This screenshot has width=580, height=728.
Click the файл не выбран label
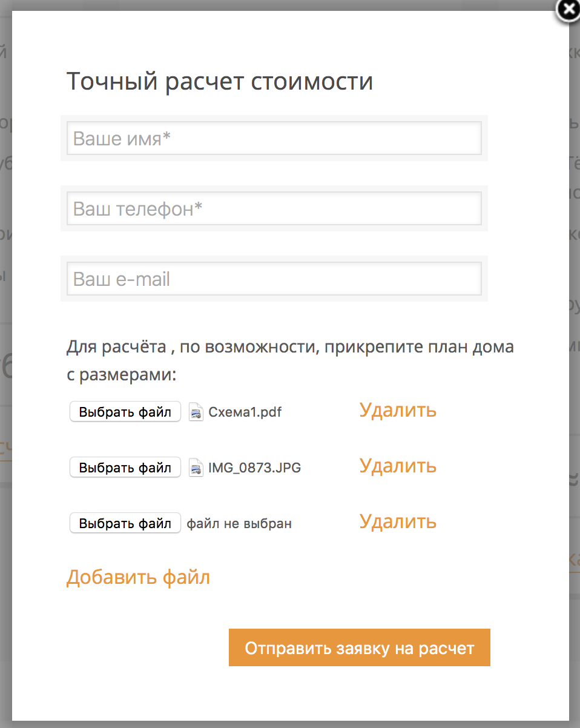pos(239,524)
